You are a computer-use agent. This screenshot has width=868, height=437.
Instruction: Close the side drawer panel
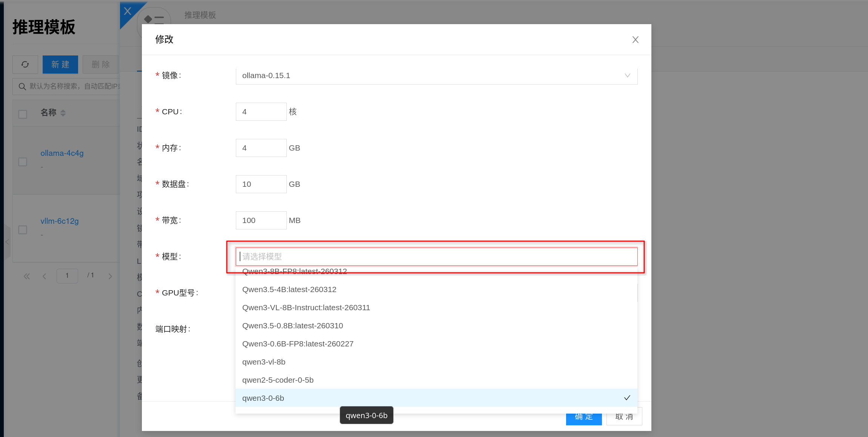pos(128,11)
